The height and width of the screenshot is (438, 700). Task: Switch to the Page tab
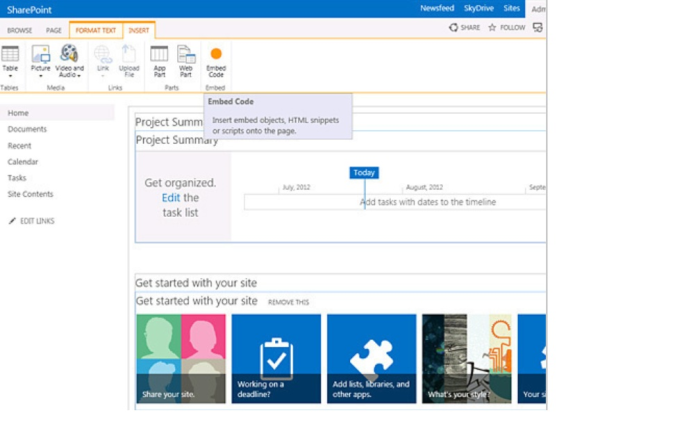[x=54, y=30]
